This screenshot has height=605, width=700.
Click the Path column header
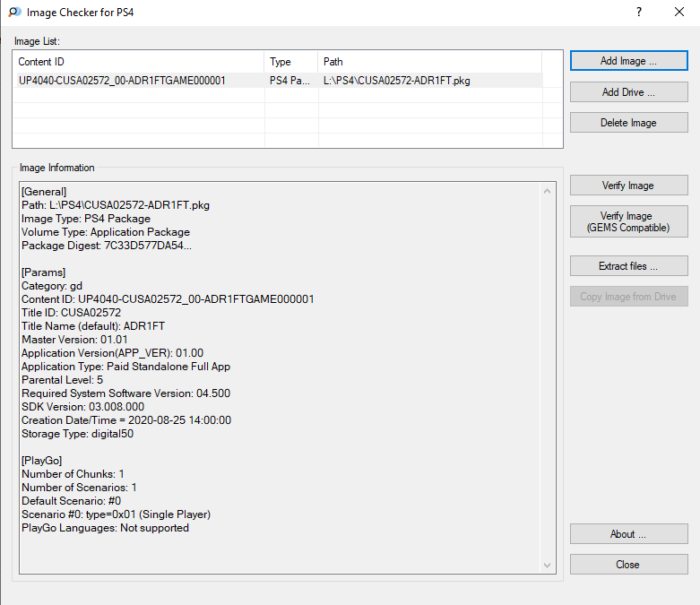[x=430, y=62]
